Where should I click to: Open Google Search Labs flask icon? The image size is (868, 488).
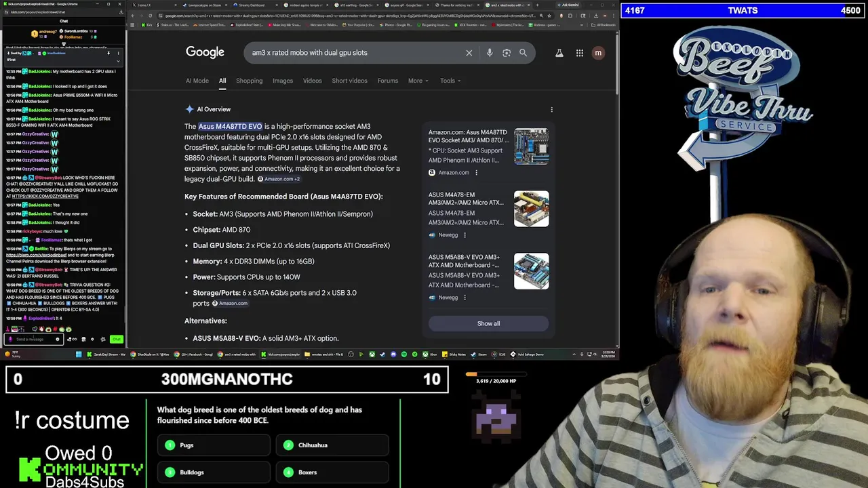(x=559, y=53)
